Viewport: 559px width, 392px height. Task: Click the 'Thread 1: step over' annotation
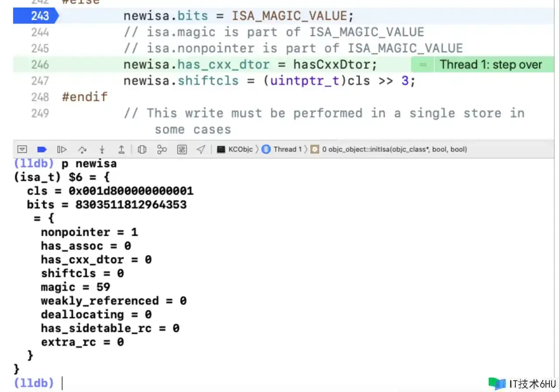point(490,65)
